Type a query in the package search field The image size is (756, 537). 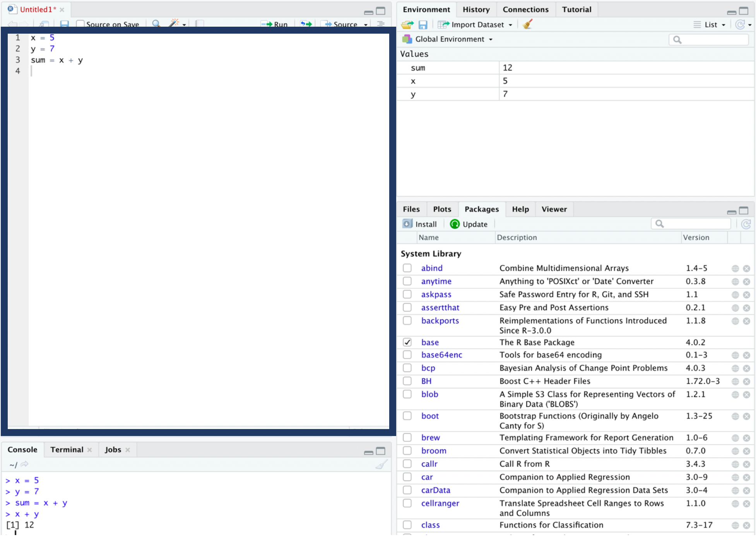[693, 224]
